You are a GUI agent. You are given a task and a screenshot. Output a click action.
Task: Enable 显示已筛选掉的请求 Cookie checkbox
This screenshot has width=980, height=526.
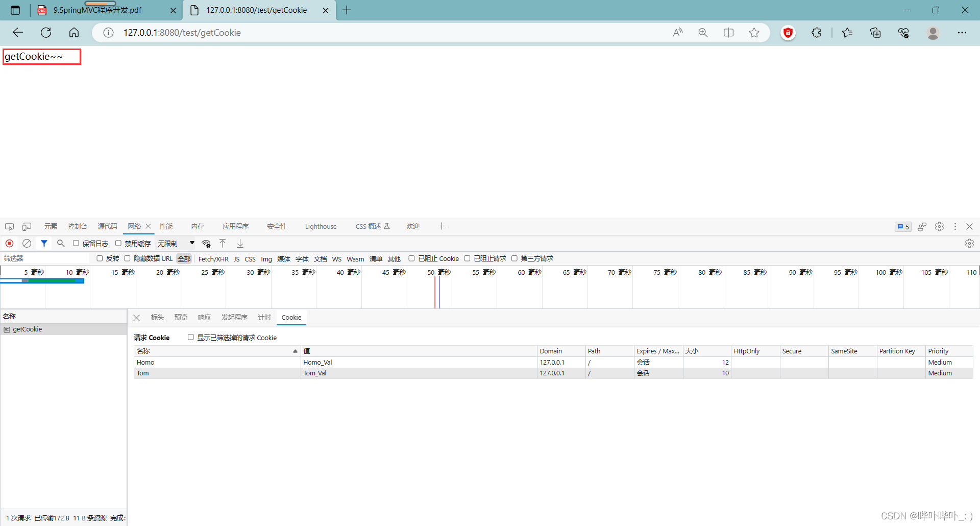pyautogui.click(x=191, y=337)
